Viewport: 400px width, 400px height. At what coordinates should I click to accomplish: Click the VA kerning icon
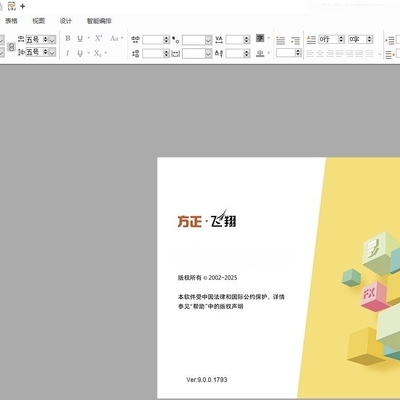[219, 40]
